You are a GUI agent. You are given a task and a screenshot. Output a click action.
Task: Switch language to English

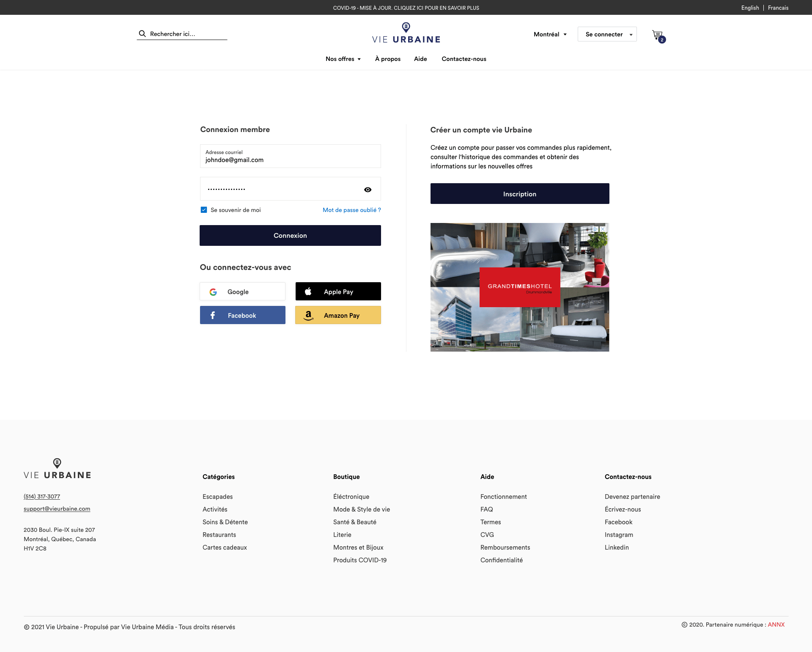750,8
